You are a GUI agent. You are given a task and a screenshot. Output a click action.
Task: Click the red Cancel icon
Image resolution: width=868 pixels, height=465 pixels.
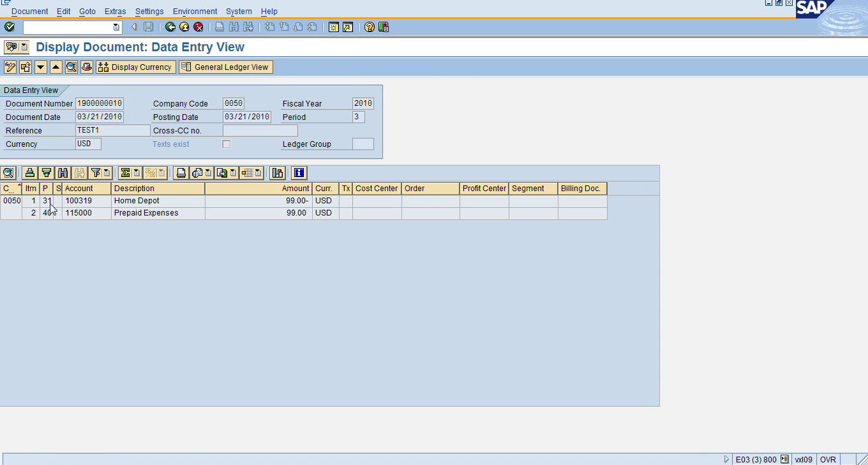[198, 27]
